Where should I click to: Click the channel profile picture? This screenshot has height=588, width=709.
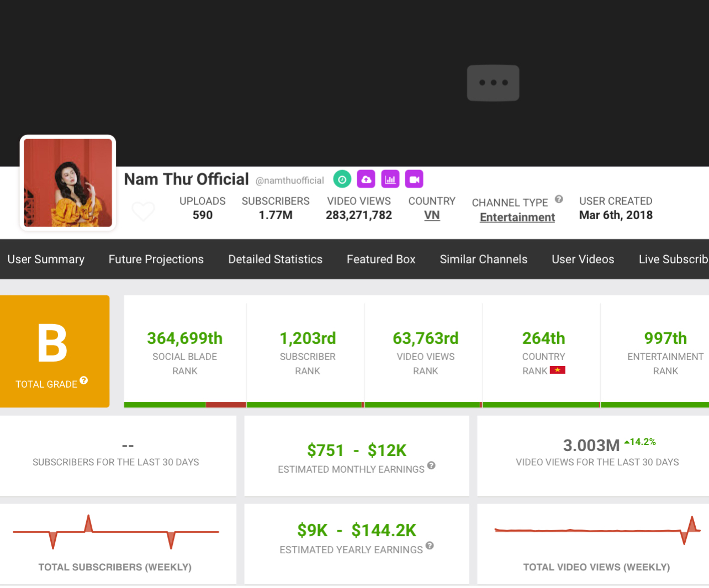pyautogui.click(x=68, y=183)
